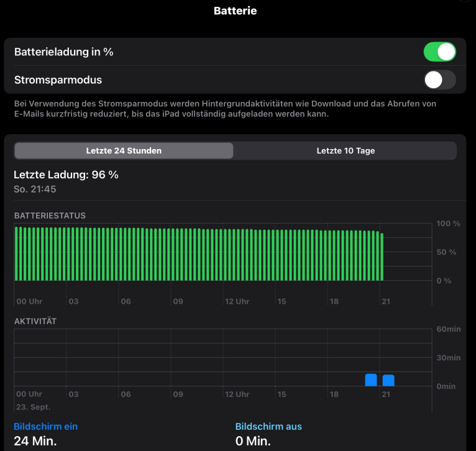The image size is (476, 451).
Task: Tap the Bildschirm aus label
Action: tap(268, 426)
